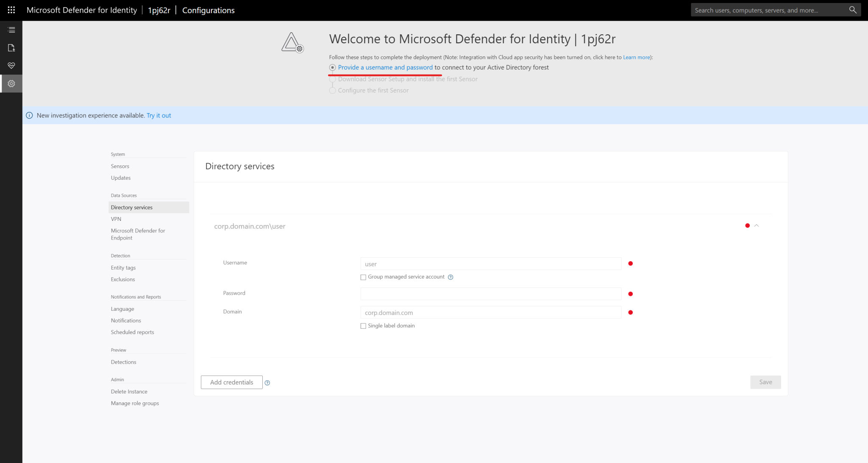Viewport: 868px width, 463px height.
Task: Select the 'Provide a username and password' radio step
Action: [x=333, y=67]
